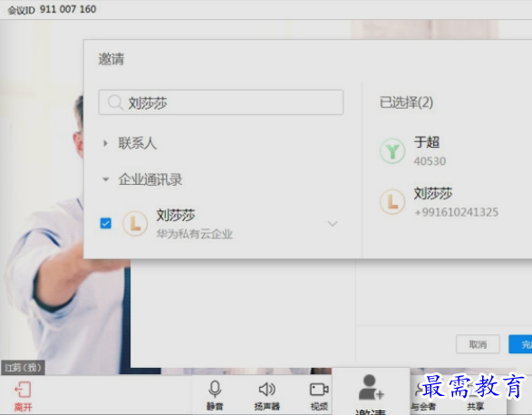Click the 取消 cancel button
This screenshot has width=532, height=415.
(478, 344)
